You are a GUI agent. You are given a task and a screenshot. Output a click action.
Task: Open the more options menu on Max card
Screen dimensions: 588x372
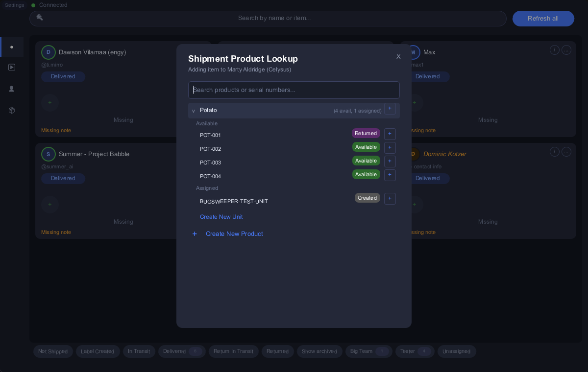click(x=566, y=50)
